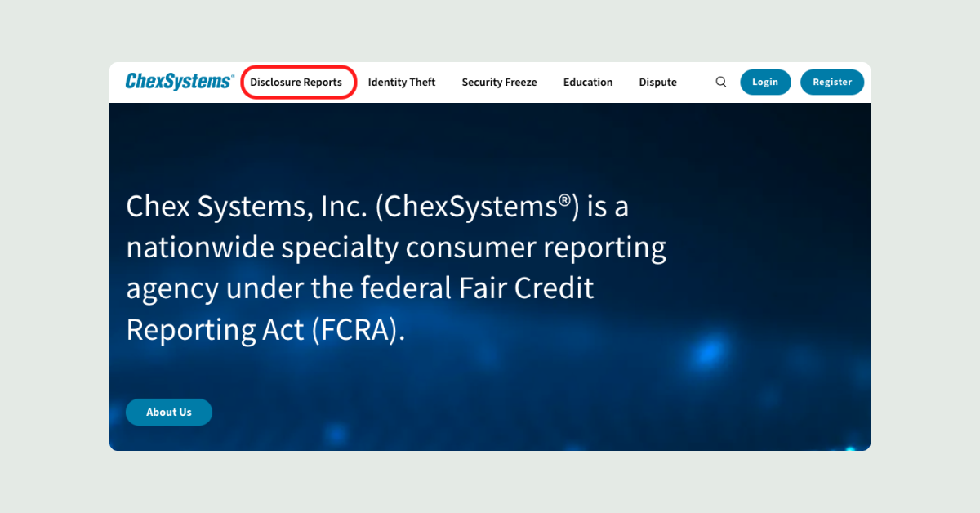Image resolution: width=980 pixels, height=513 pixels.
Task: Open the About Us page button
Action: (169, 413)
